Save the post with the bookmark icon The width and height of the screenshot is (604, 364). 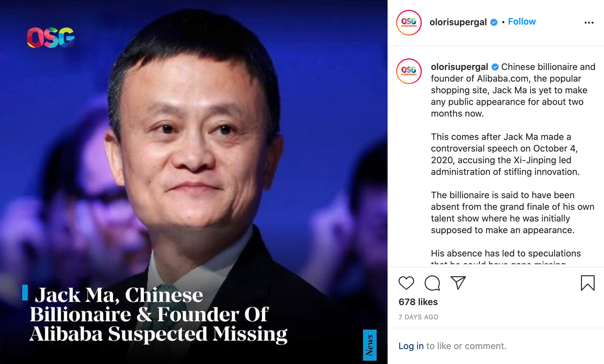tap(587, 283)
